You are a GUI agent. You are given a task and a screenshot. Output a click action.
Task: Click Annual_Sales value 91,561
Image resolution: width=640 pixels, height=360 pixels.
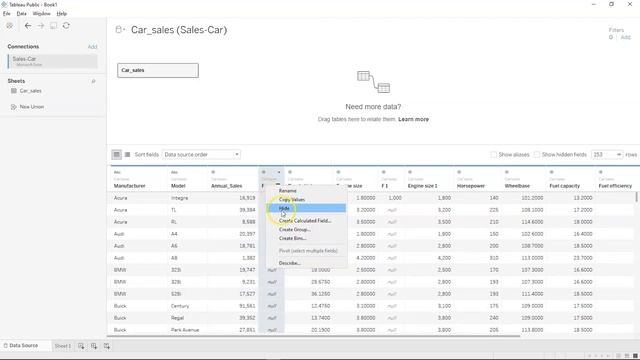pyautogui.click(x=247, y=306)
